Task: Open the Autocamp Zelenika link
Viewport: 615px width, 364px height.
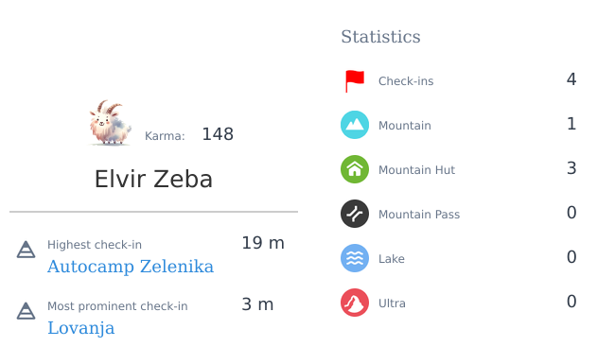Action: pos(131,267)
